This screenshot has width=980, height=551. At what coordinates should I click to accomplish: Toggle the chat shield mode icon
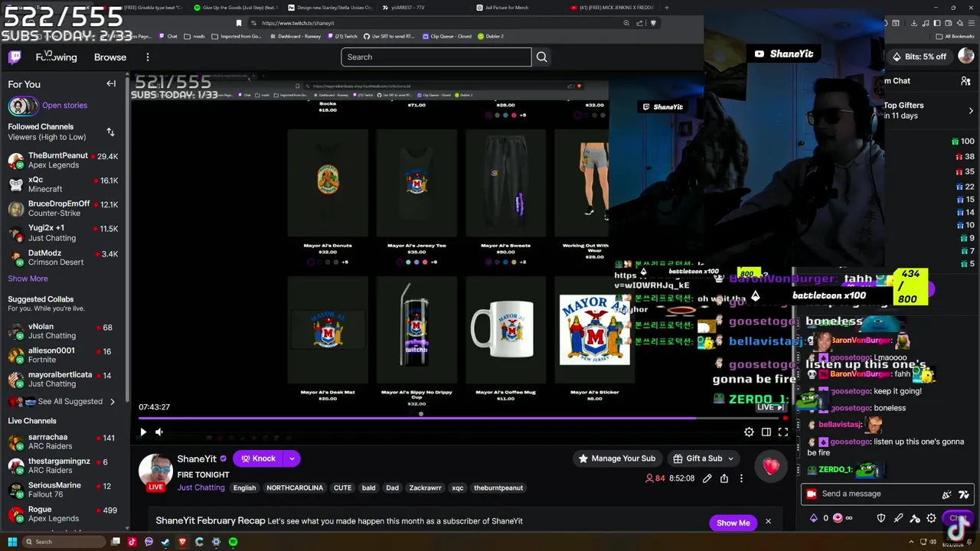click(881, 518)
